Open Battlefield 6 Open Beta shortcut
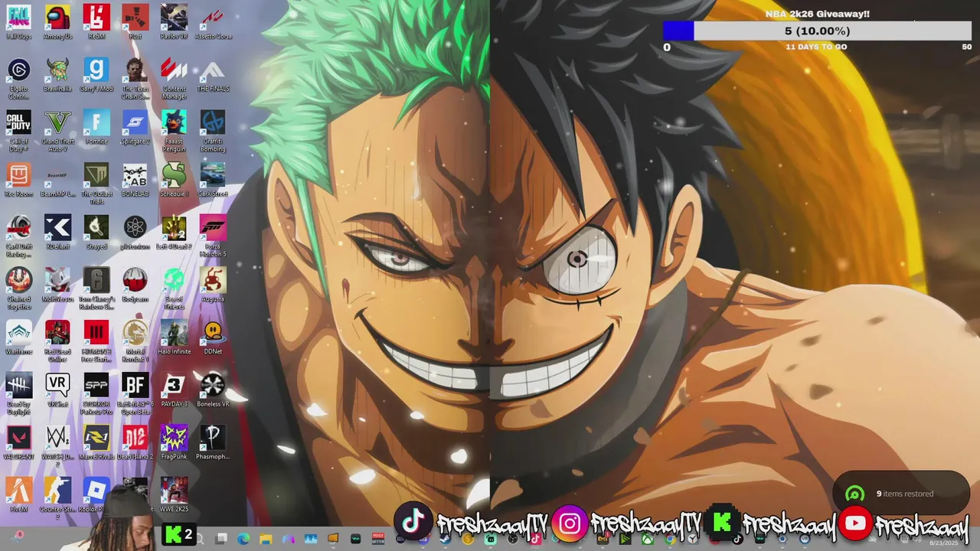 pos(136,393)
